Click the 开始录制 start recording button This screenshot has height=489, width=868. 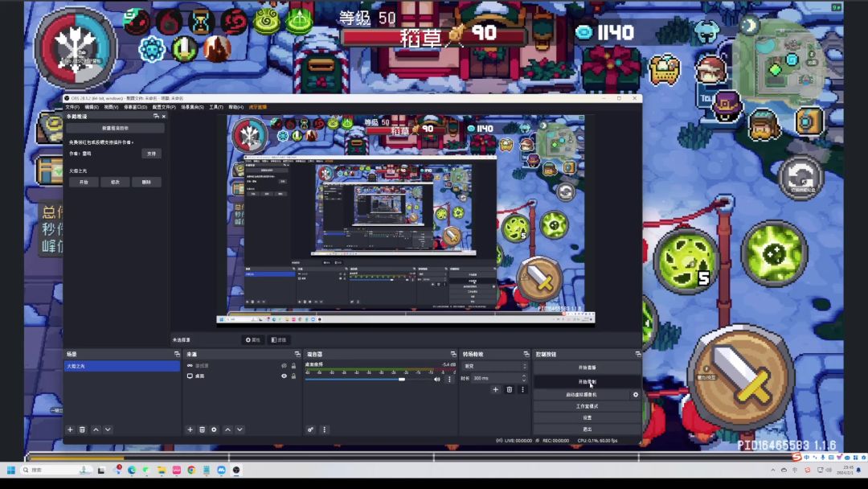click(x=587, y=381)
